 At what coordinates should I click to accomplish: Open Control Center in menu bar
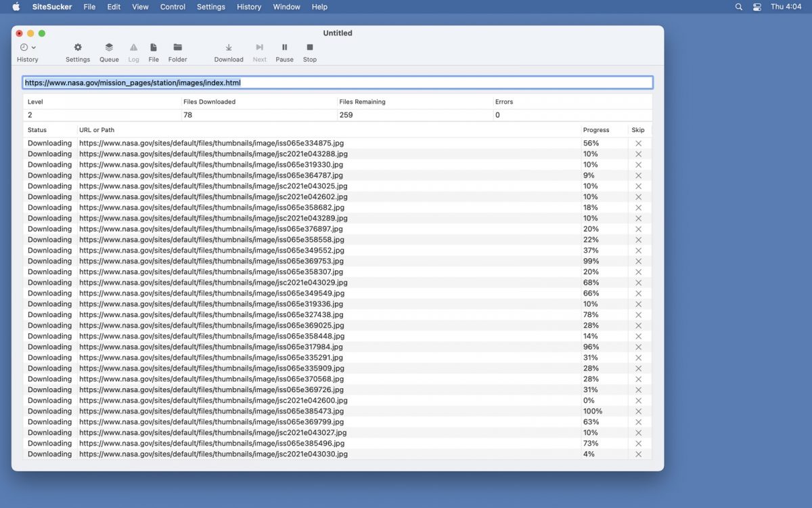tap(757, 7)
